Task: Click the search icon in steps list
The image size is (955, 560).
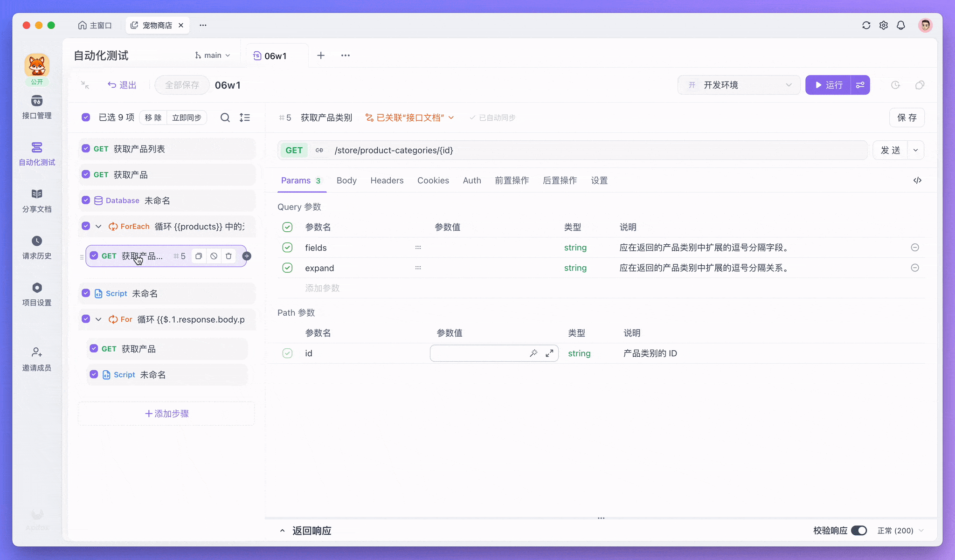Action: tap(225, 118)
